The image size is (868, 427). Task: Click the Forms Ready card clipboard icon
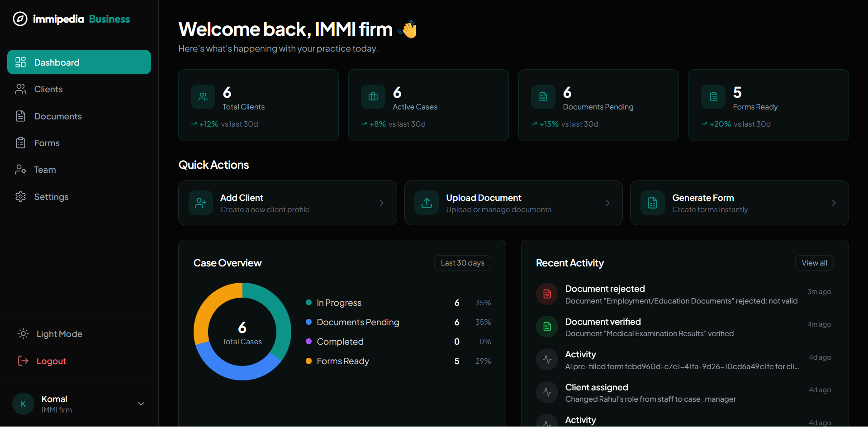click(713, 97)
